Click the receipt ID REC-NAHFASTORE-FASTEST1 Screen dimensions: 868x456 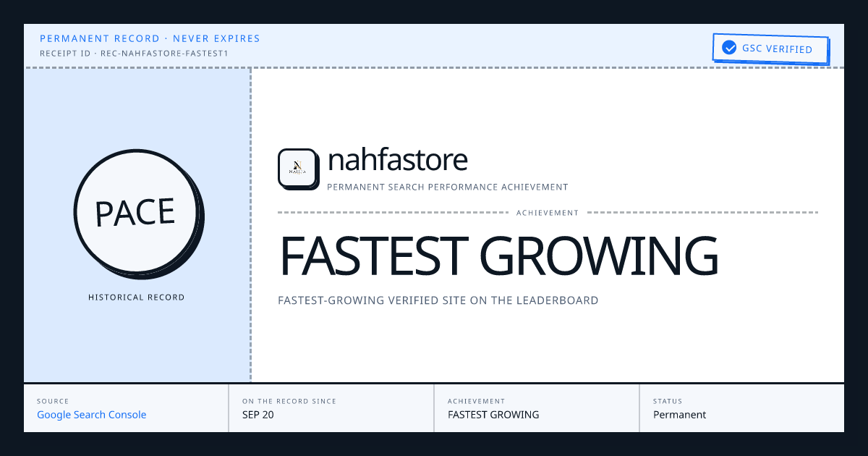point(135,54)
